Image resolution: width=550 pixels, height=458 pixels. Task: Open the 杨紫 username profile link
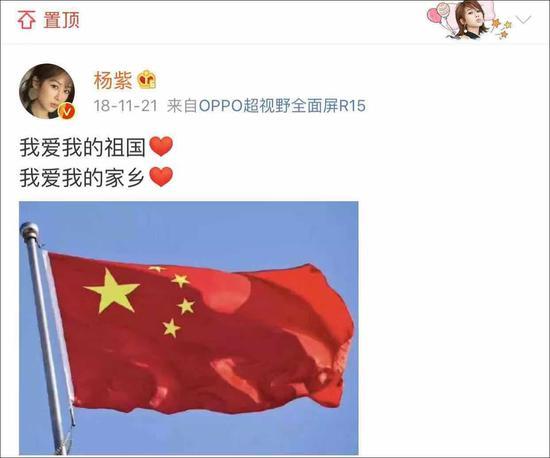coord(113,80)
